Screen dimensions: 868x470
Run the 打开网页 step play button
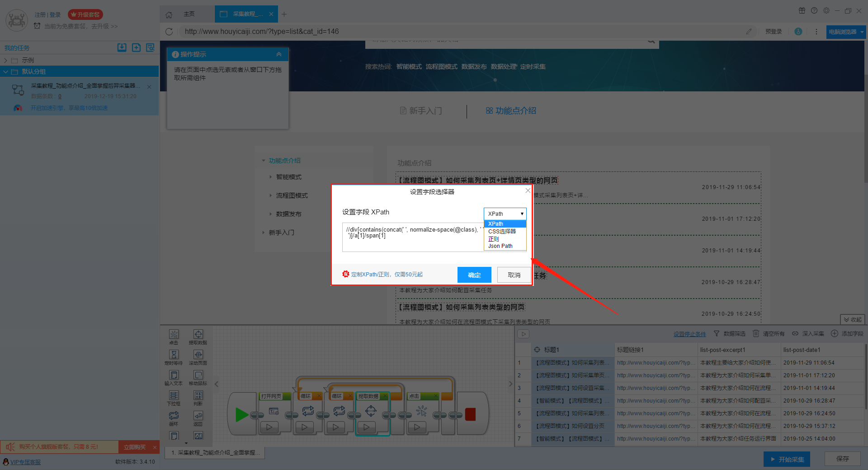[269, 427]
